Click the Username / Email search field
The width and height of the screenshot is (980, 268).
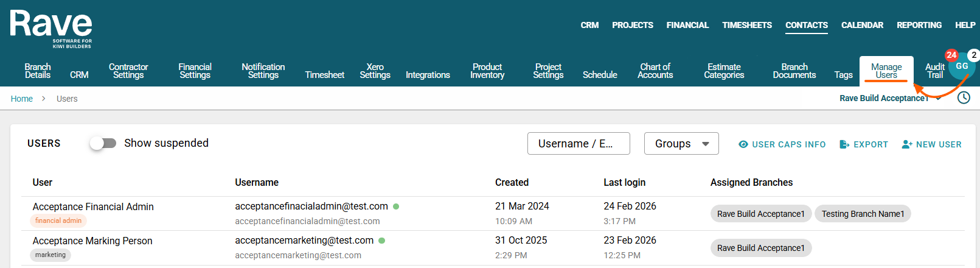click(x=578, y=144)
